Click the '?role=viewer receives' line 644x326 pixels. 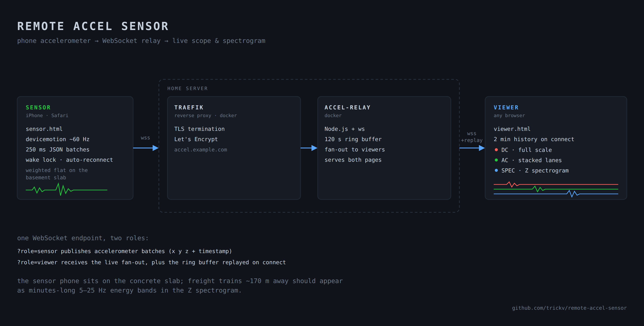152,262
